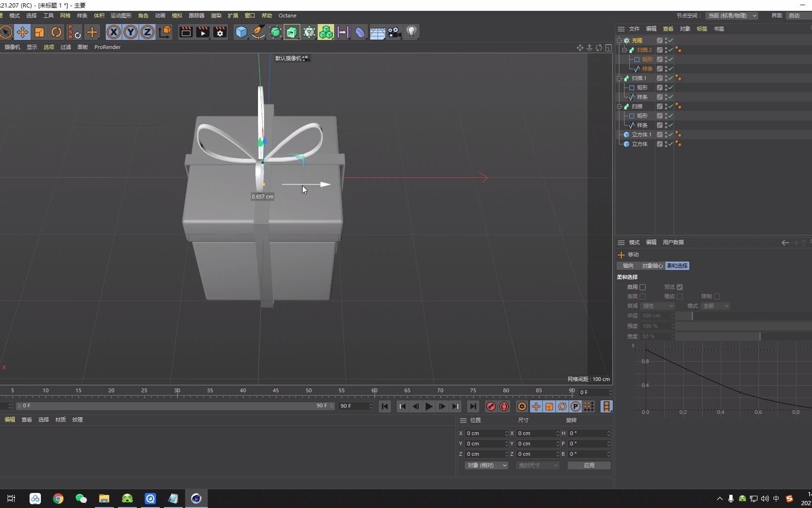Screen dimensions: 812x508
Task: Go to end of animation
Action: (x=473, y=406)
